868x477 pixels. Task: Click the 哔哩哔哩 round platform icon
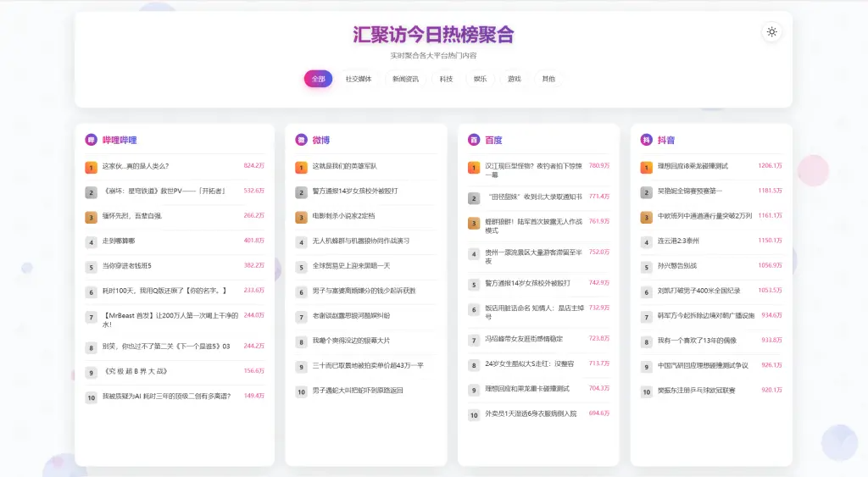coord(91,140)
